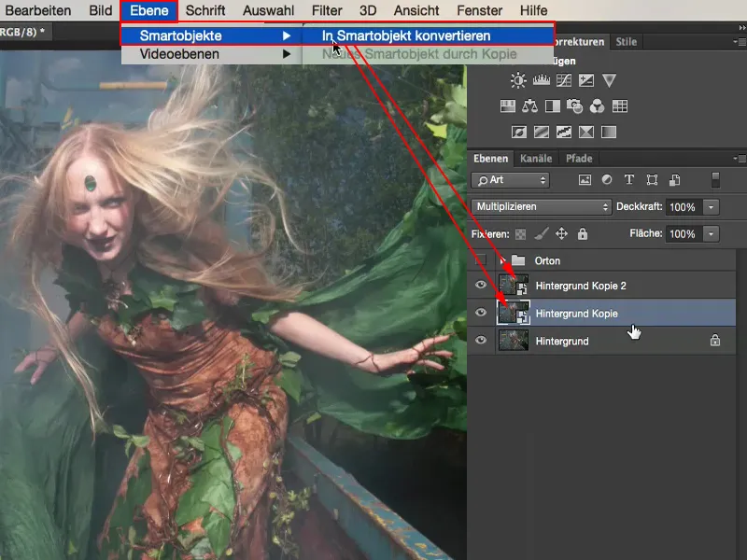This screenshot has height=560, width=747.
Task: Toggle the layer filtering on/off switch
Action: click(715, 179)
